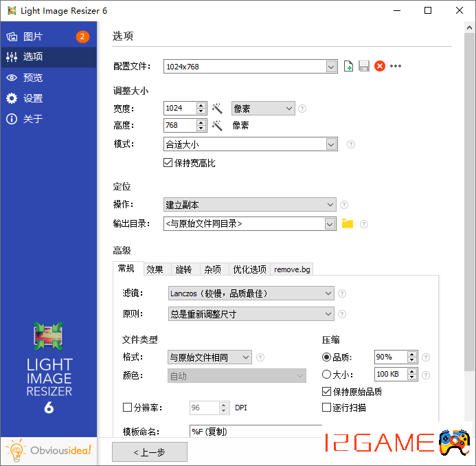This screenshot has width=476, height=466.
Task: Select the 大小 compression radio button
Action: (x=326, y=375)
